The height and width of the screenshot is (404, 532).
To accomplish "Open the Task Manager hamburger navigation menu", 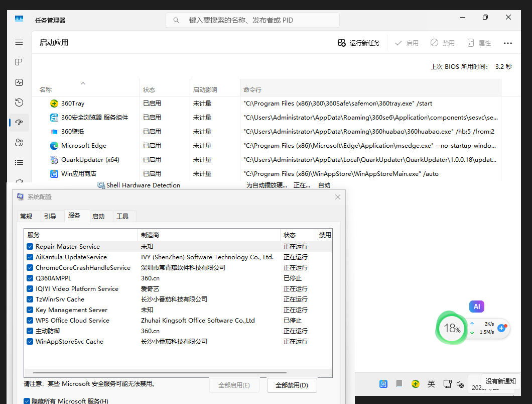I will [19, 43].
